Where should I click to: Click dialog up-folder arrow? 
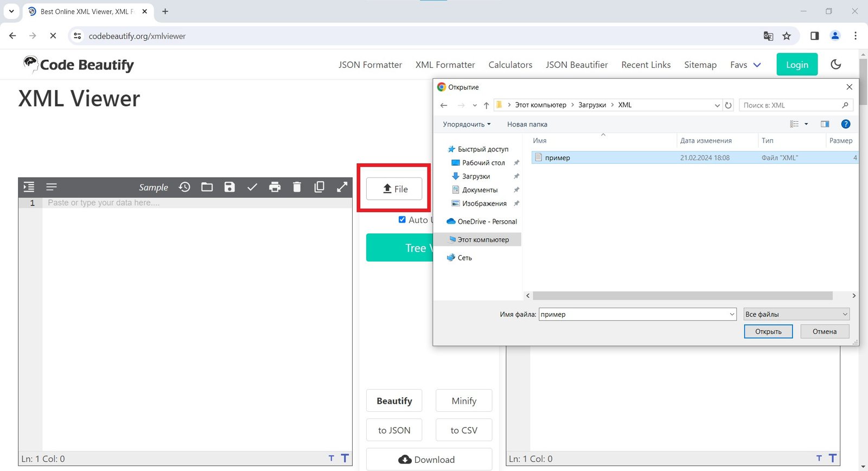[x=486, y=105]
